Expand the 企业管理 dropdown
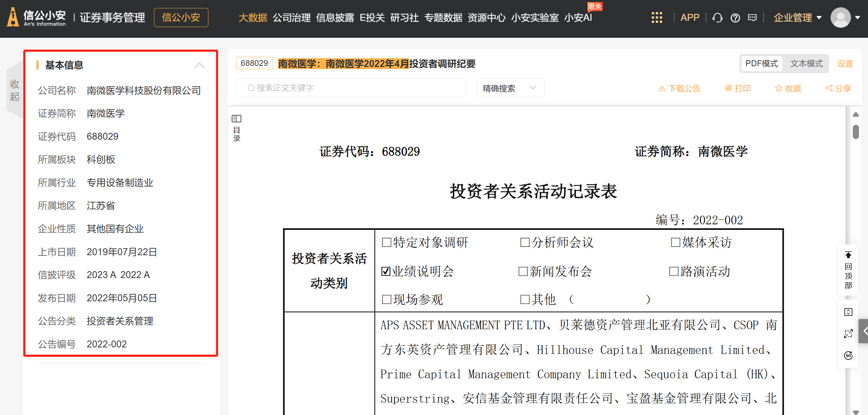The image size is (868, 415). (x=798, y=18)
